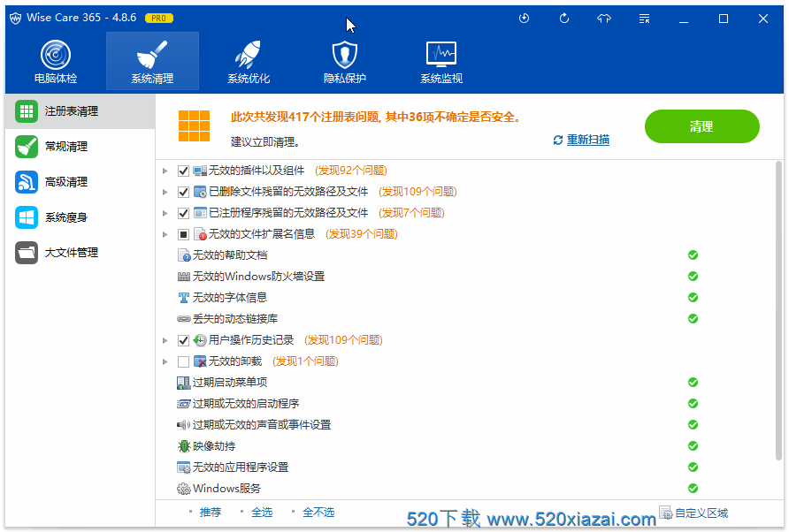Select 注册表清理 in sidebar
This screenshot has height=532, width=789.
tap(80, 111)
